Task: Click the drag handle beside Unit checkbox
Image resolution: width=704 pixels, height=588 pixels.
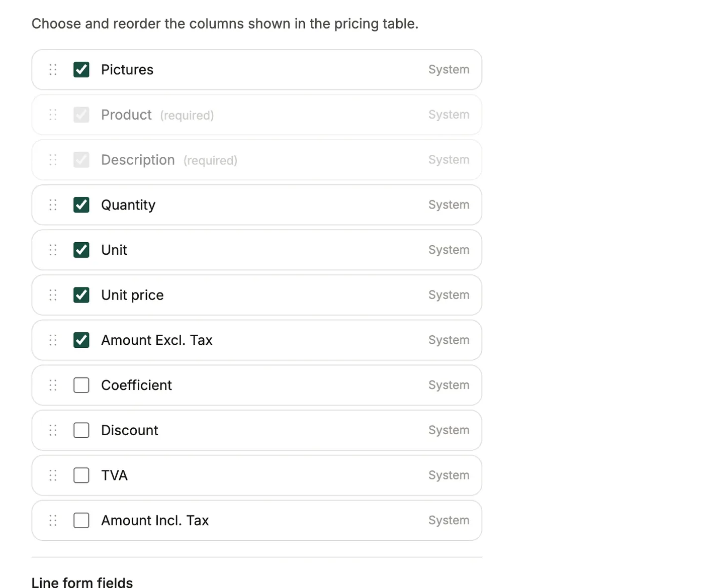Action: pos(53,250)
